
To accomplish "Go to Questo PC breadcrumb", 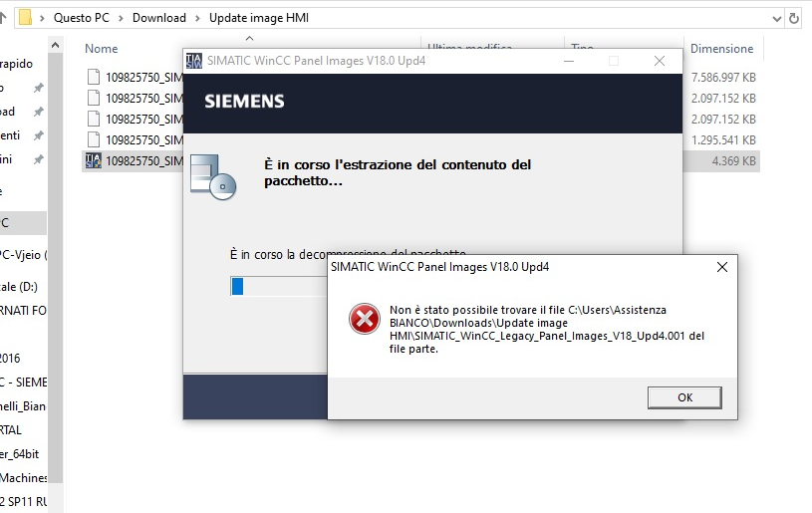I will click(84, 18).
